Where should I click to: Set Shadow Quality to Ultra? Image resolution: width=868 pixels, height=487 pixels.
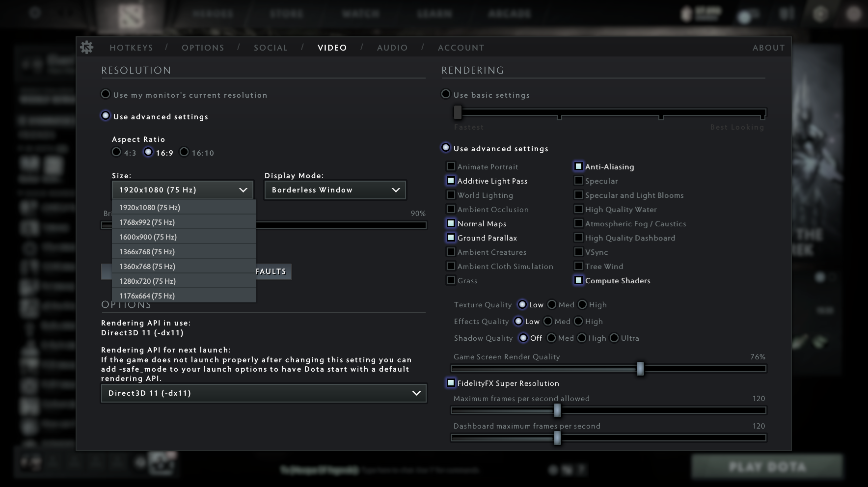[x=614, y=338]
